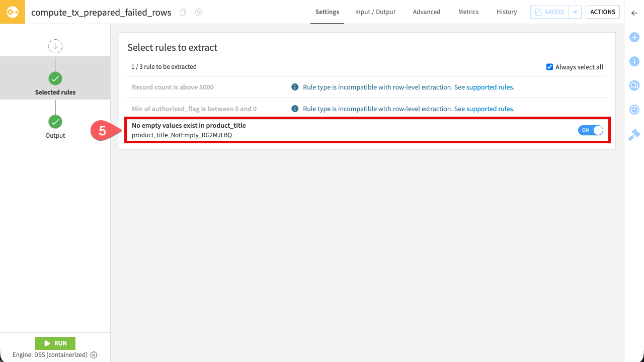This screenshot has height=362, width=644.
Task: Click the plus circle in the right sidebar
Action: pos(634,37)
